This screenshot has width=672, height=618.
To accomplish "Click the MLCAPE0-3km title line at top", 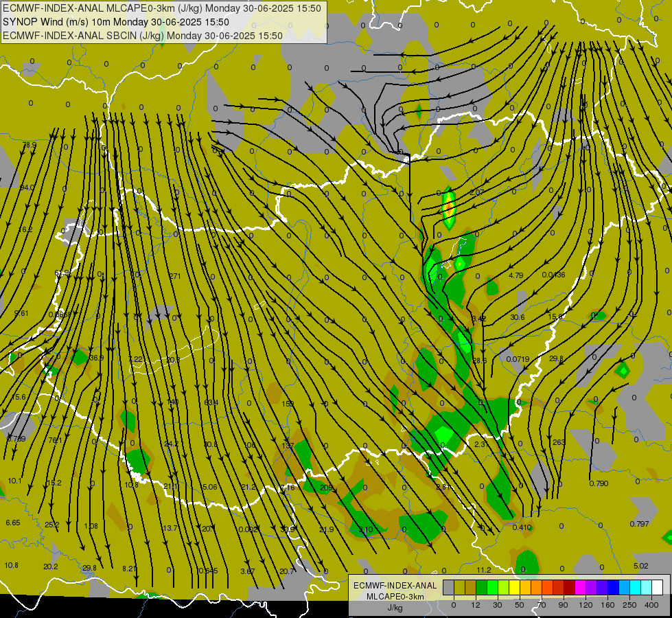I will coord(161,8).
